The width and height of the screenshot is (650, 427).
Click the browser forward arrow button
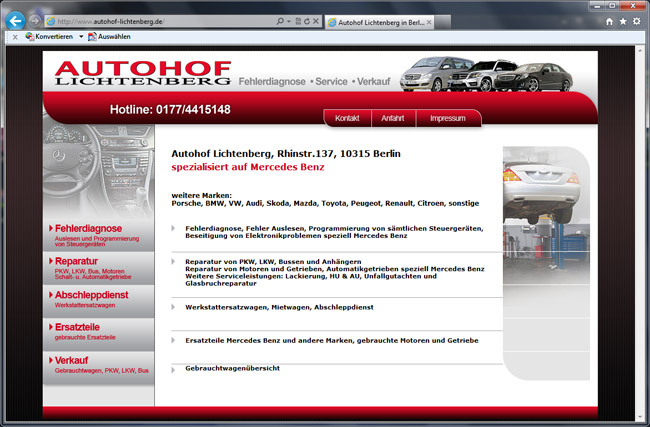(35, 21)
